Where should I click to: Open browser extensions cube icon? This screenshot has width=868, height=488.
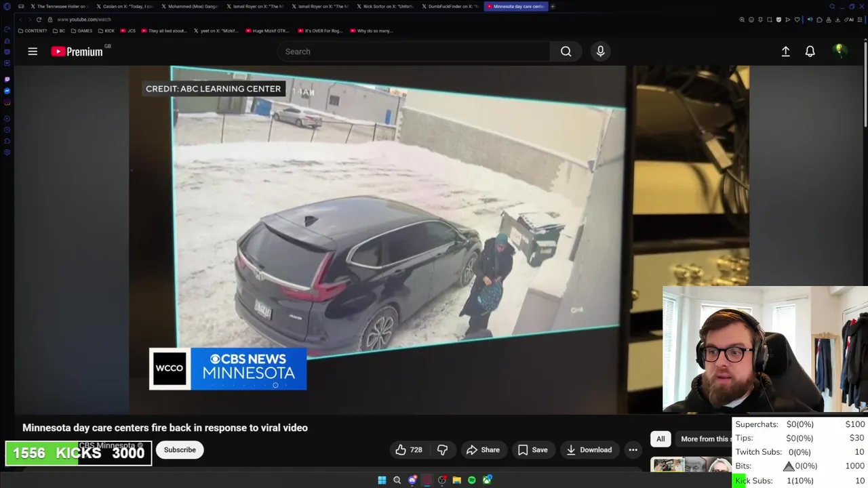(x=819, y=20)
